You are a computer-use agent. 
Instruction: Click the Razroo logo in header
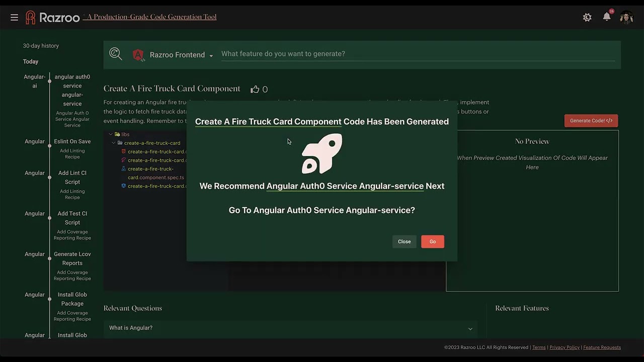coord(52,17)
